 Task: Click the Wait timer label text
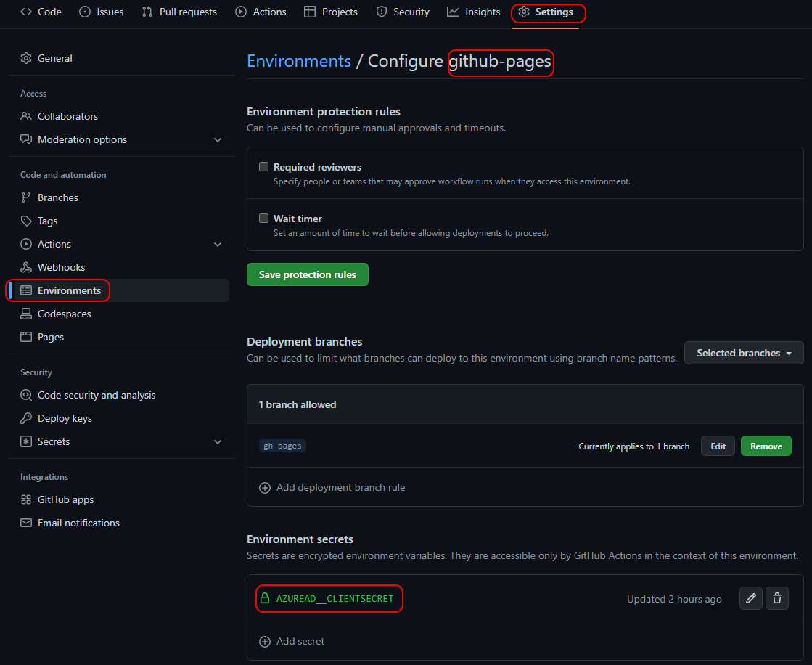(x=298, y=219)
